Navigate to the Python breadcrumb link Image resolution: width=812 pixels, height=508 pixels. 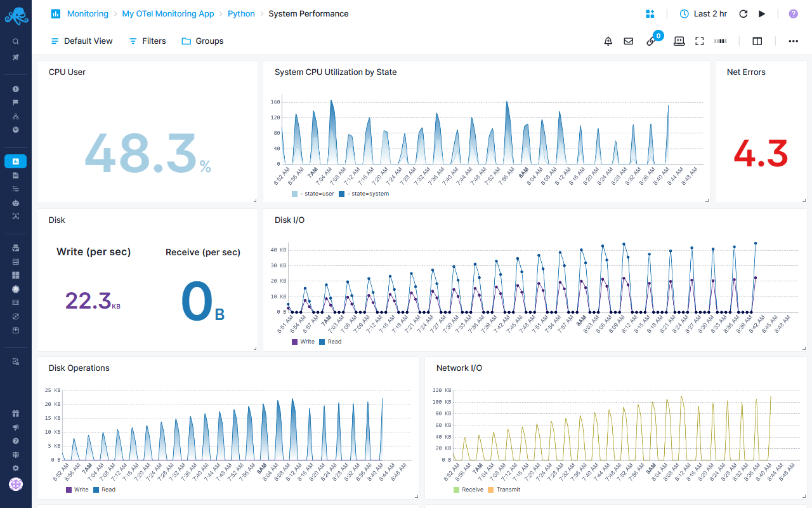(x=241, y=13)
